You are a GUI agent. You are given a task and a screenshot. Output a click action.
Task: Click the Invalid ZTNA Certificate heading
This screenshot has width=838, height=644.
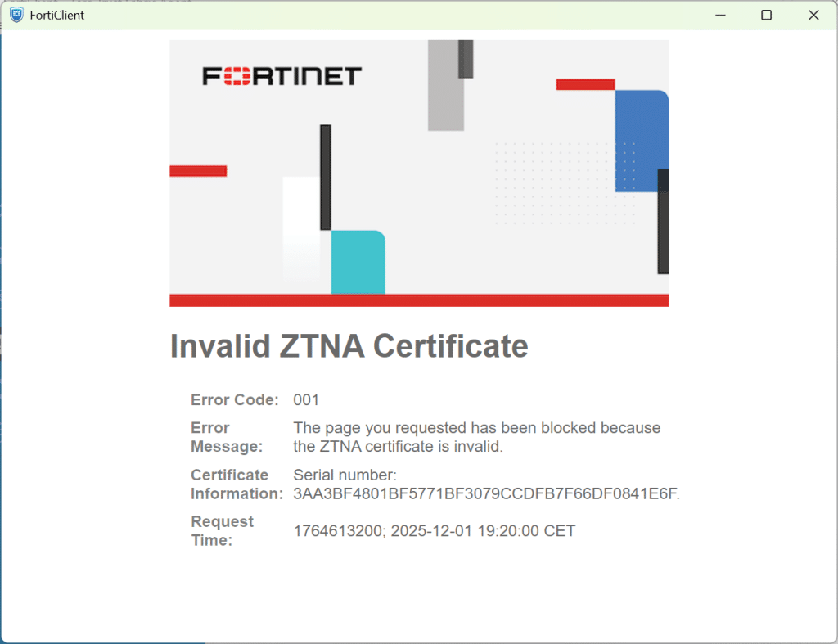click(349, 346)
